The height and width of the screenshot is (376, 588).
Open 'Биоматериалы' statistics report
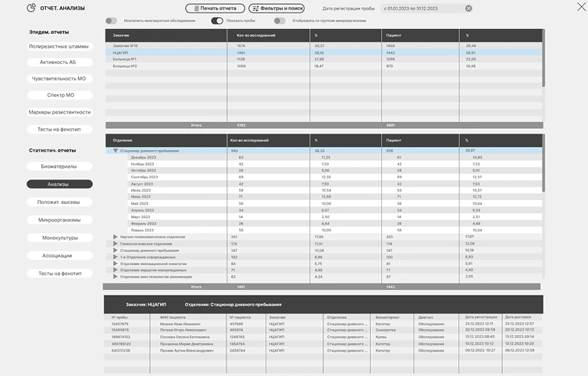pyautogui.click(x=59, y=167)
